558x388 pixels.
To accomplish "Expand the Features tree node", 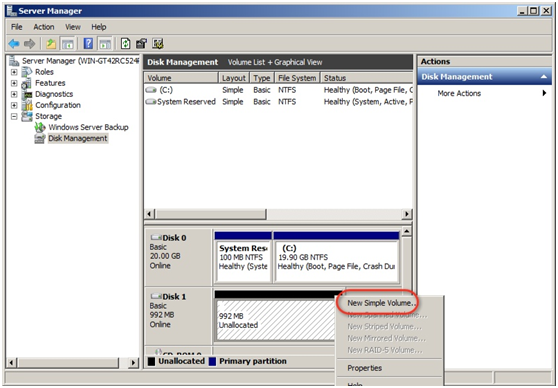I will click(x=14, y=83).
